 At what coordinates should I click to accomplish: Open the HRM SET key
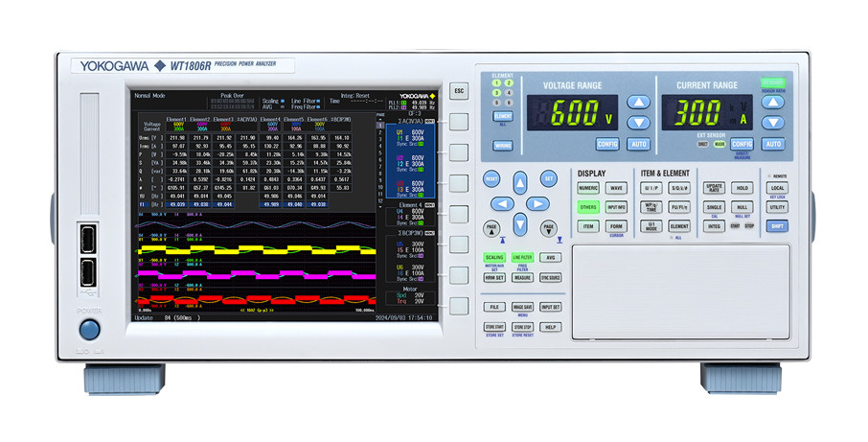coord(494,277)
